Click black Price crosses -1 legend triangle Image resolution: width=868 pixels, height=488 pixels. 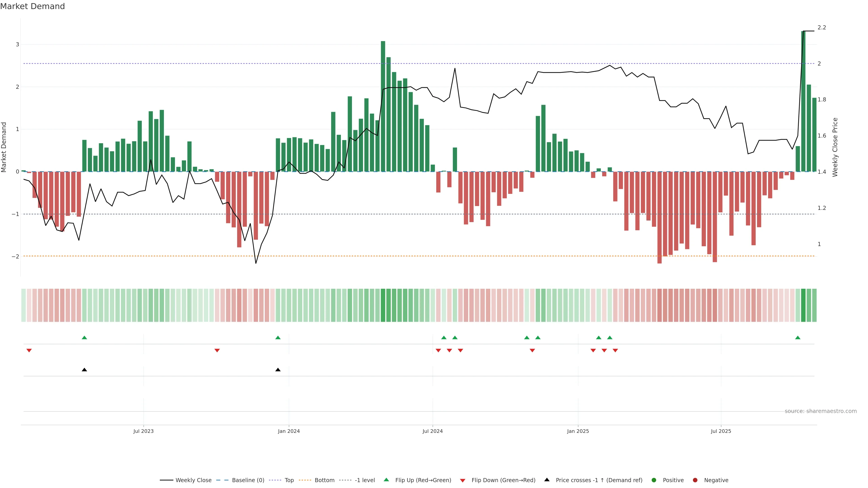pos(547,480)
